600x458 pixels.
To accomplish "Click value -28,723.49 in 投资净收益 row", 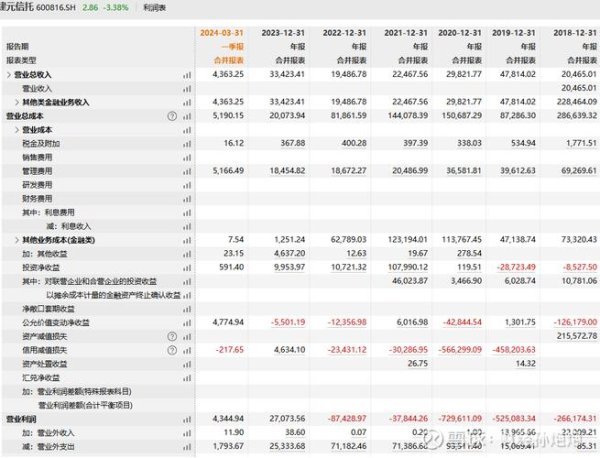I will [516, 267].
